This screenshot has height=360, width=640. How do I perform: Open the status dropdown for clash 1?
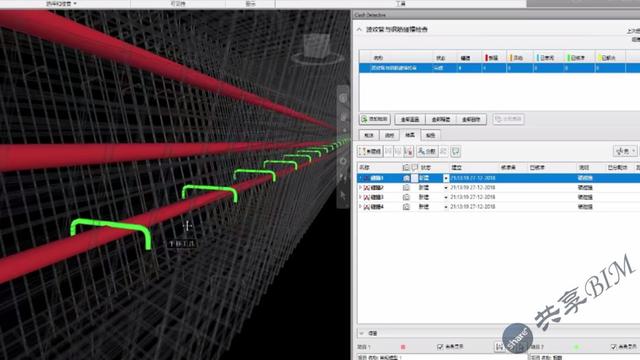pos(446,178)
